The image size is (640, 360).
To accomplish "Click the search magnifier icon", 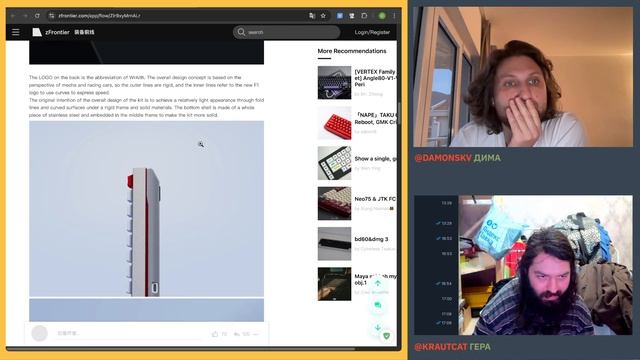I will click(x=241, y=32).
